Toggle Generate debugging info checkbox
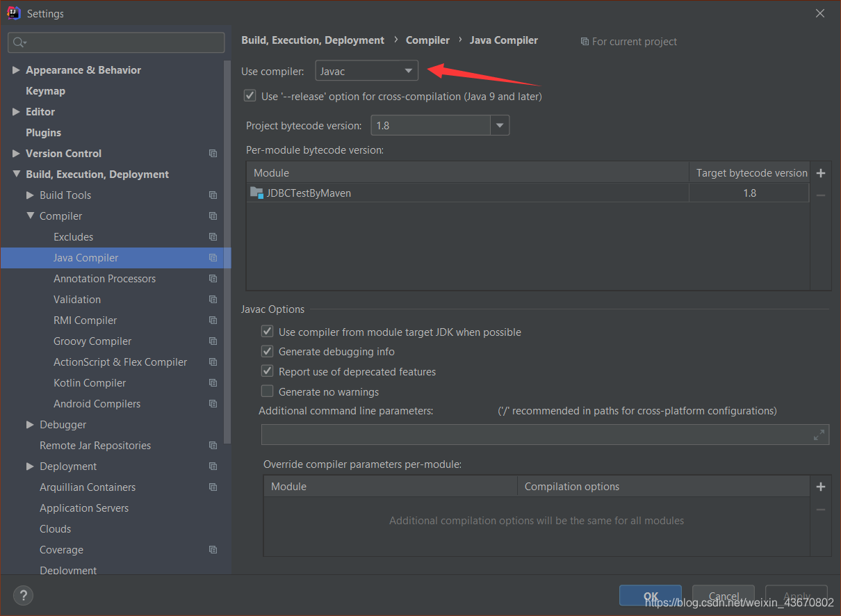Viewport: 841px width, 616px height. coord(267,351)
